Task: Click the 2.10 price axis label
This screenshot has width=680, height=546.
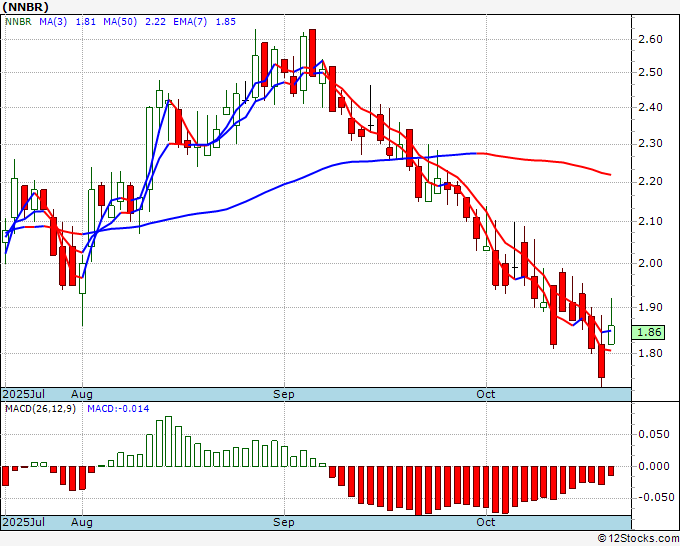Action: coord(651,221)
